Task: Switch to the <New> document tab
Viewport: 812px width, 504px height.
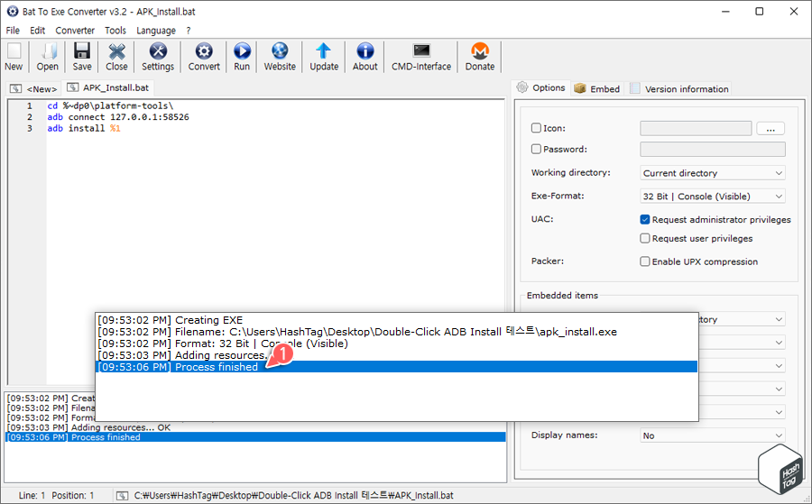Action: coord(33,89)
